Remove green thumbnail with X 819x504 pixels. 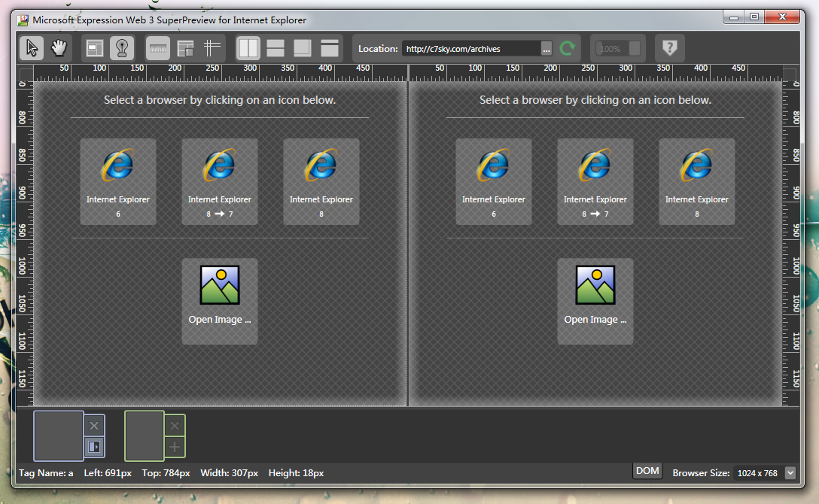pyautogui.click(x=175, y=426)
